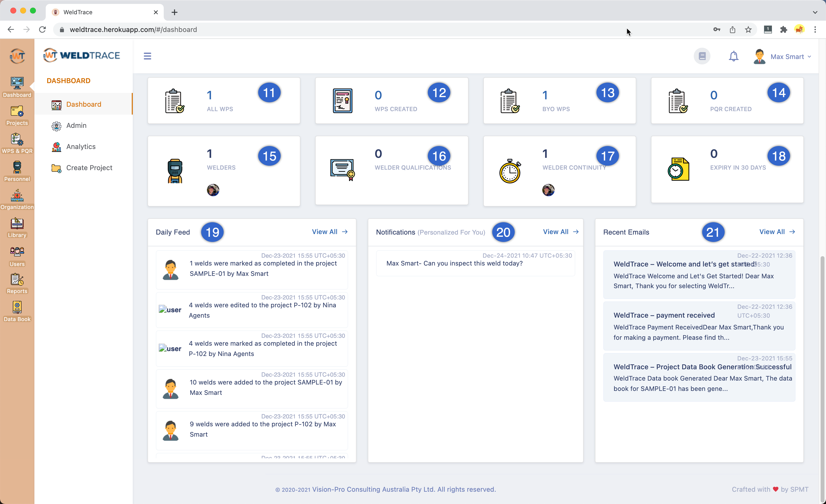Reload the page with browser refresh
Viewport: 826px width, 504px height.
point(42,30)
